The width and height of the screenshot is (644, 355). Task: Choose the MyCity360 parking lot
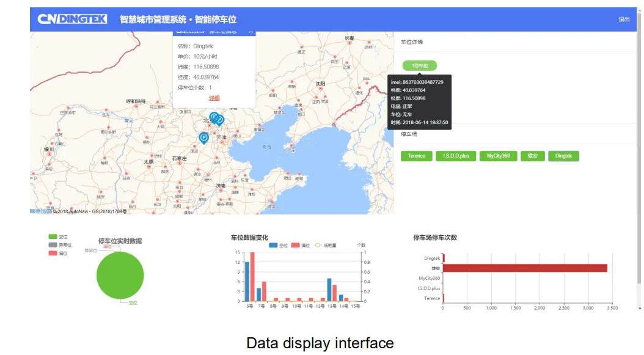coord(499,156)
